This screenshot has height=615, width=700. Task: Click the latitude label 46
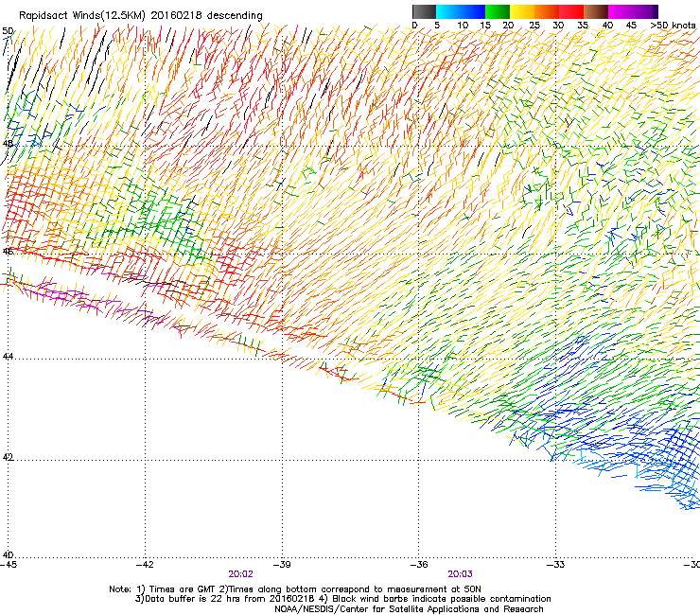pos(8,252)
